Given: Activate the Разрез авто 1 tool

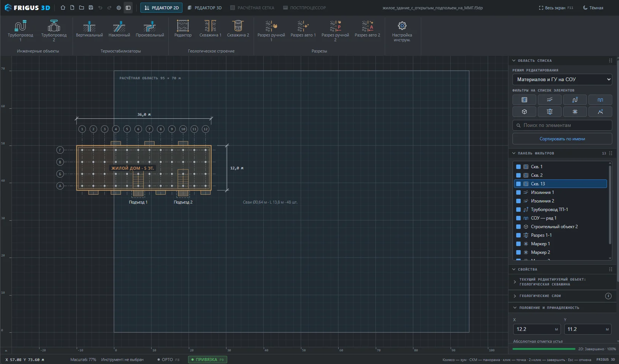Looking at the screenshot, I should [x=303, y=29].
